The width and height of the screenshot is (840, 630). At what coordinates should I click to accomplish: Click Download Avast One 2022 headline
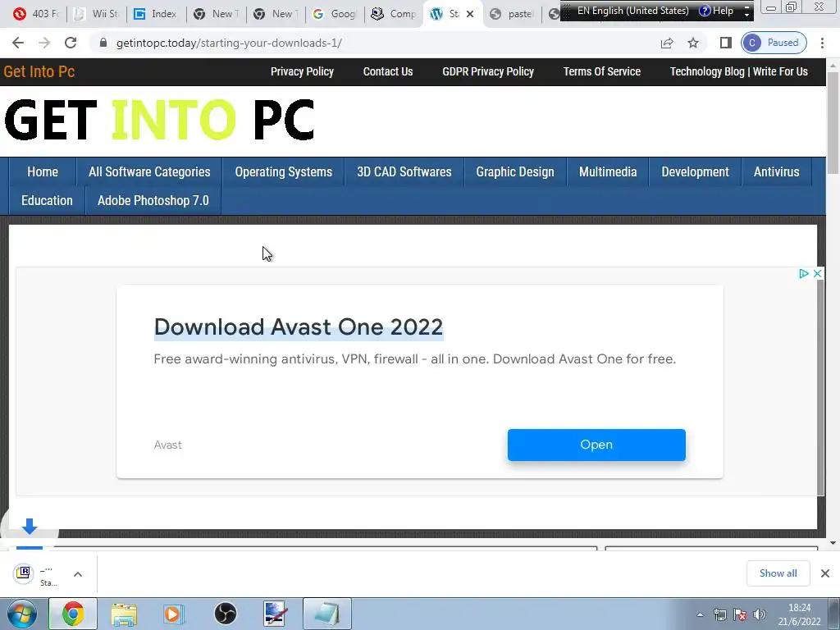coord(299,326)
